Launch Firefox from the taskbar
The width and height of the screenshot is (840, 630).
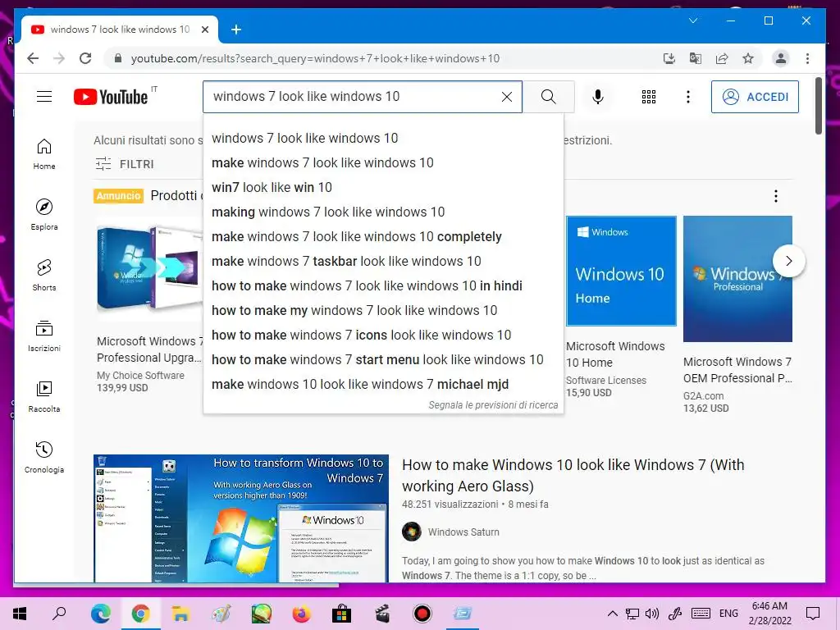click(301, 614)
